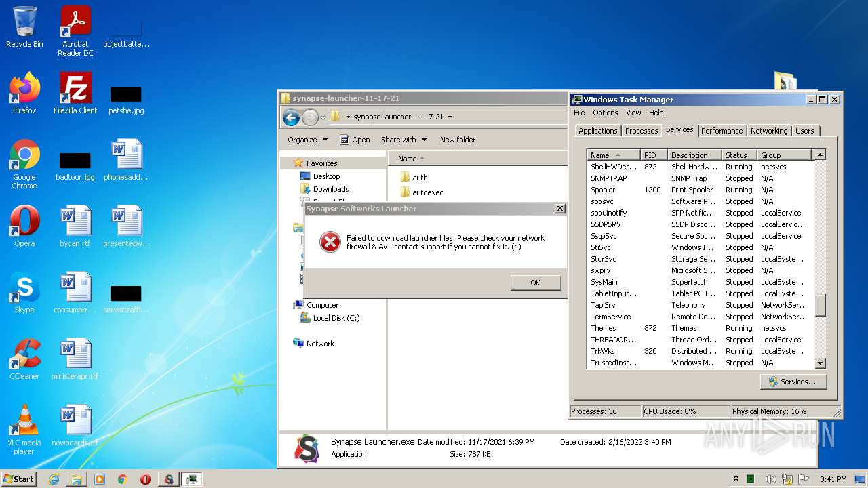The image size is (868, 488).
Task: Launch Skype from the desktop
Action: (24, 293)
